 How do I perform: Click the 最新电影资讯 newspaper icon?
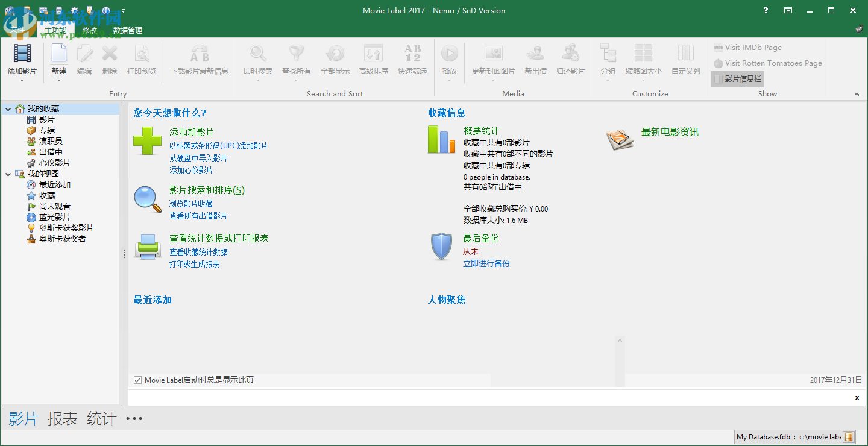pyautogui.click(x=620, y=139)
